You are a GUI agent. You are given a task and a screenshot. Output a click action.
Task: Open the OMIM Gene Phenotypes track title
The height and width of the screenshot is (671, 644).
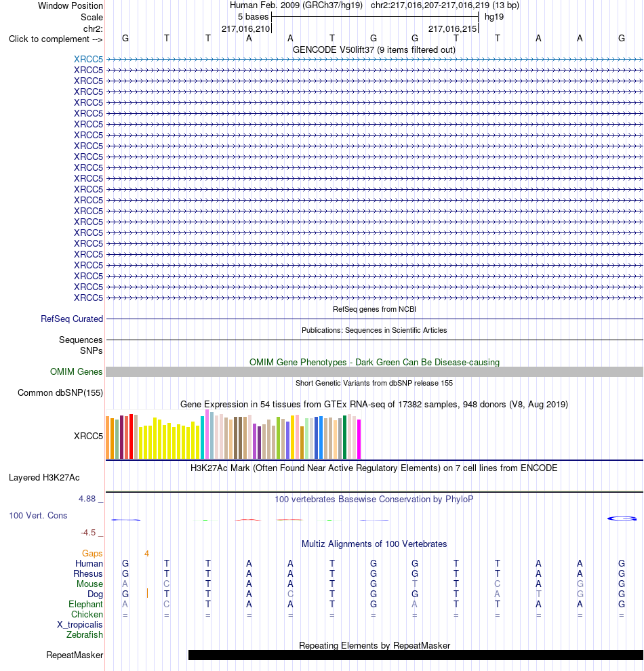tap(374, 362)
